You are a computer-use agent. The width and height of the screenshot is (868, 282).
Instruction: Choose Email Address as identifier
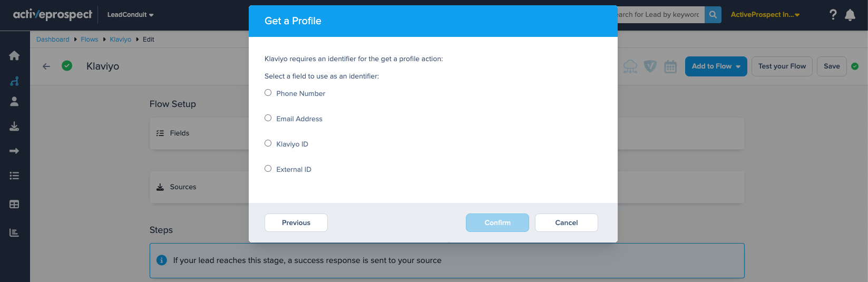pos(268,118)
